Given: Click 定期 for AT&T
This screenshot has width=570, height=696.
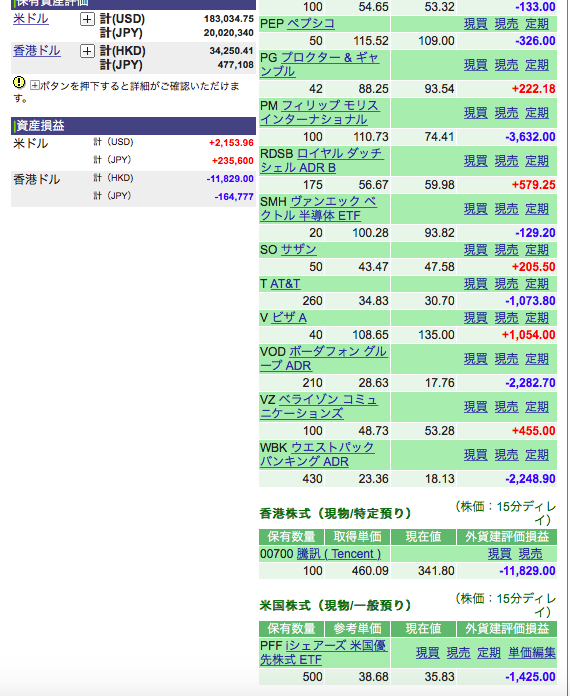Looking at the screenshot, I should click(x=537, y=284).
